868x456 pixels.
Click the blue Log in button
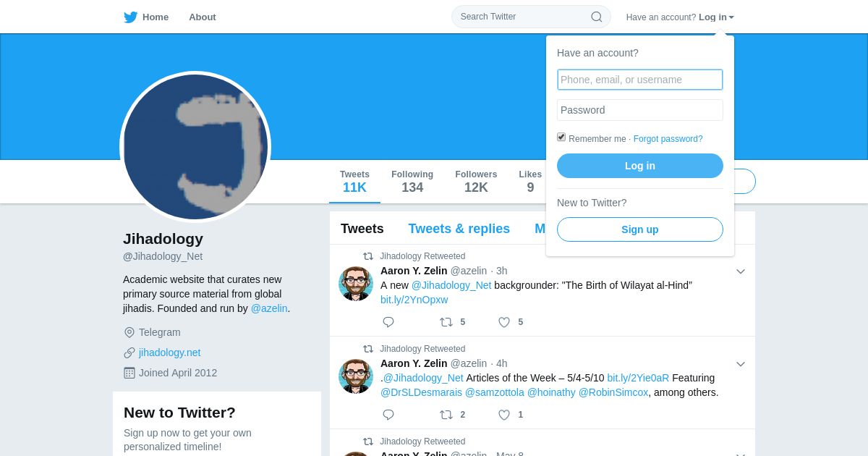point(640,166)
